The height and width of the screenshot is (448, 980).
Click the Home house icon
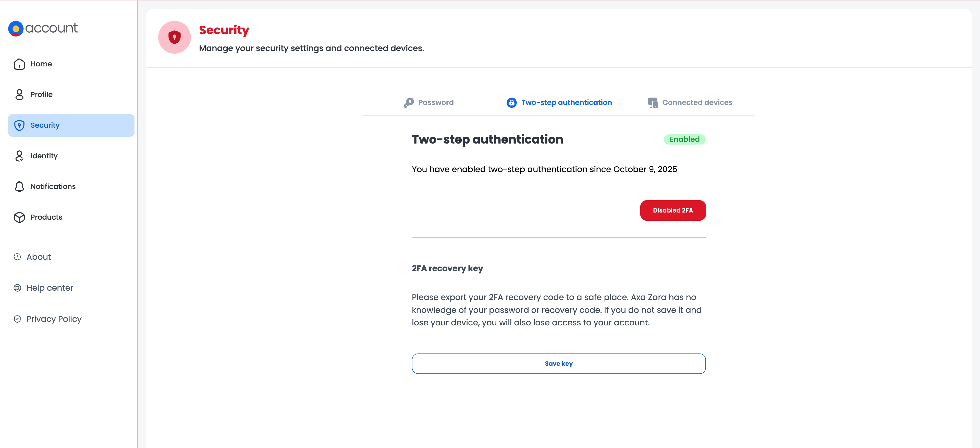[19, 64]
